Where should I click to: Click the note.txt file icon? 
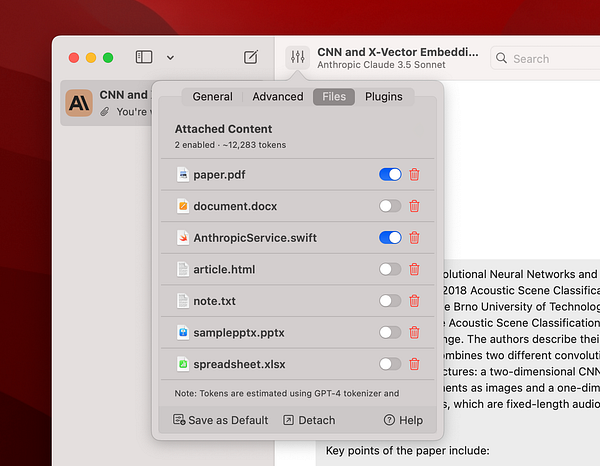click(x=183, y=301)
